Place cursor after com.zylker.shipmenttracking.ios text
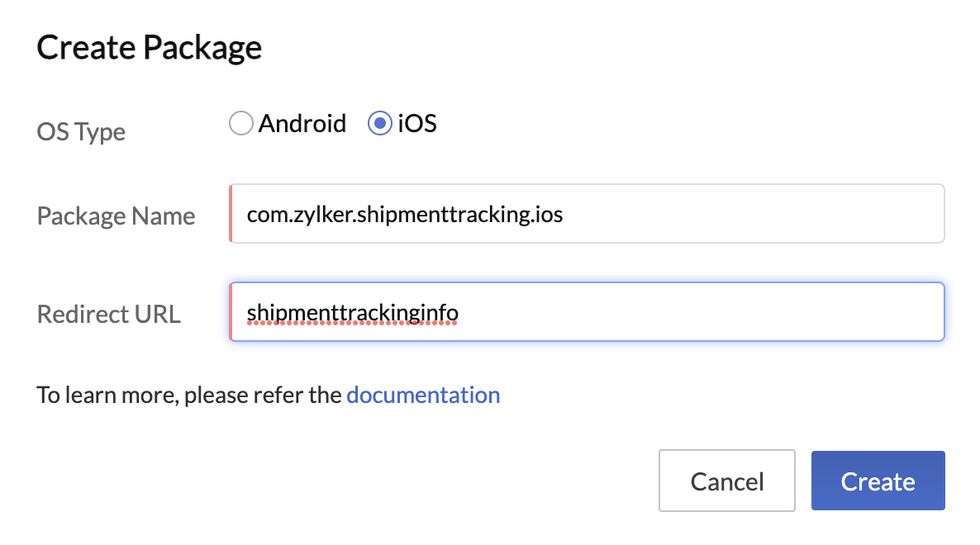This screenshot has height=545, width=980. tap(570, 213)
